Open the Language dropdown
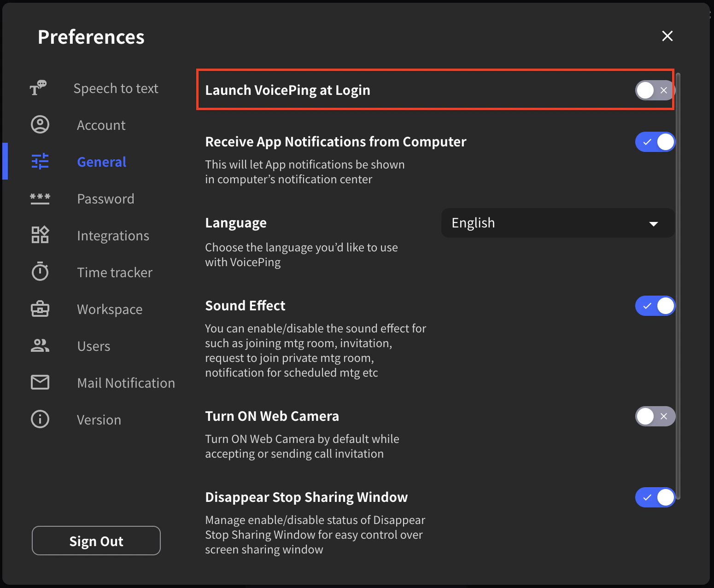The height and width of the screenshot is (588, 714). [x=557, y=223]
